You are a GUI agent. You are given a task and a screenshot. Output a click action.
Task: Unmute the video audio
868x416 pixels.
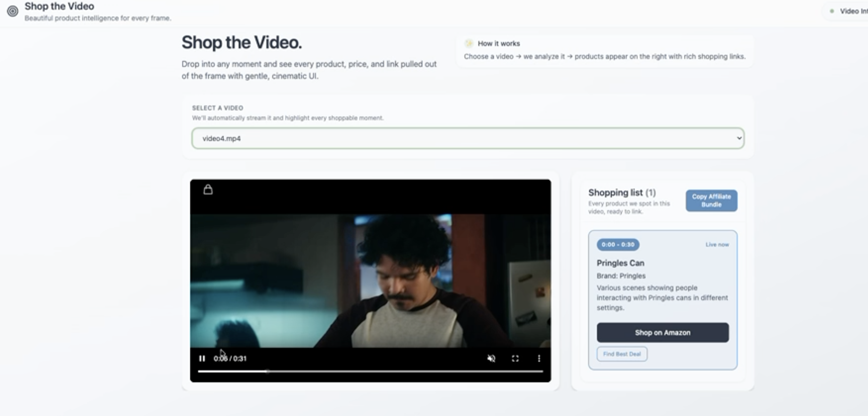point(491,358)
